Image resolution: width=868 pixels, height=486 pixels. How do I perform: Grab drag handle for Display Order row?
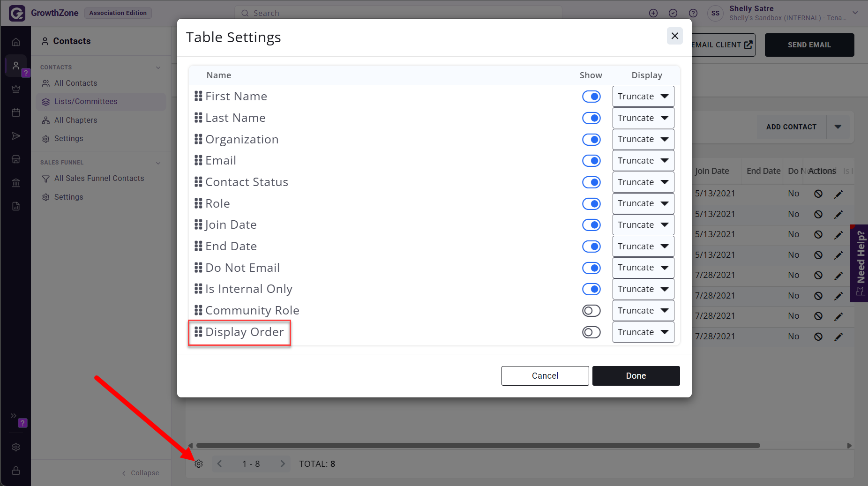point(198,332)
